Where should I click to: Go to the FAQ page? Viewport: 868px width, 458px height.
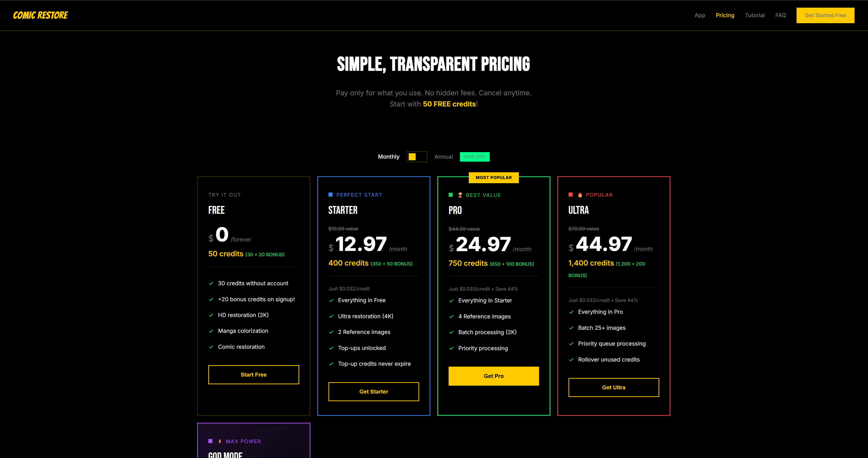click(x=780, y=15)
